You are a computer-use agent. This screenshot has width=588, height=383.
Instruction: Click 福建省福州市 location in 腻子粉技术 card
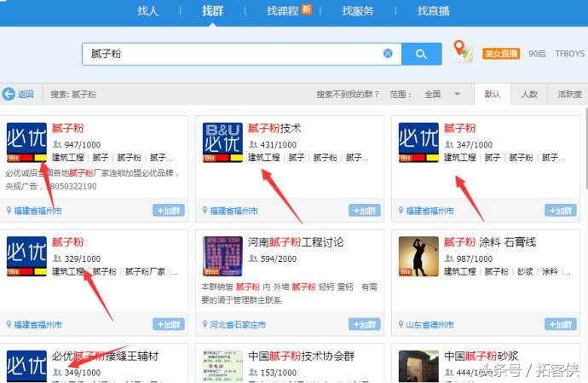234,211
